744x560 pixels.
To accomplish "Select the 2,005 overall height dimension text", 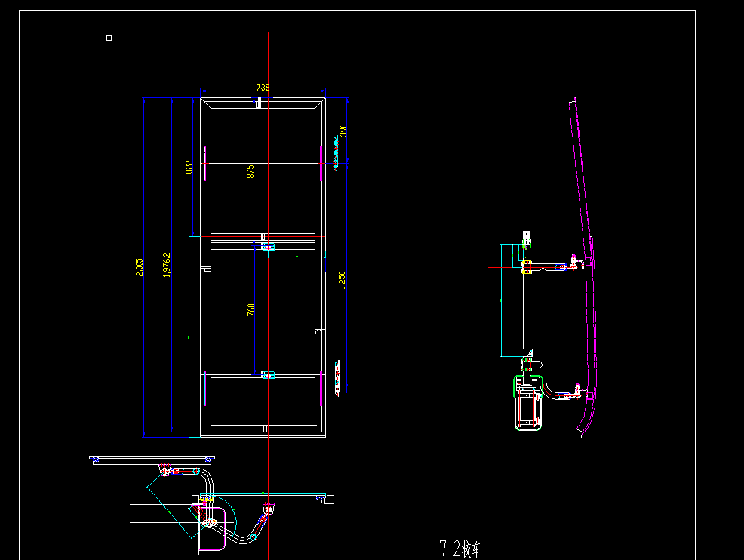I will (139, 267).
